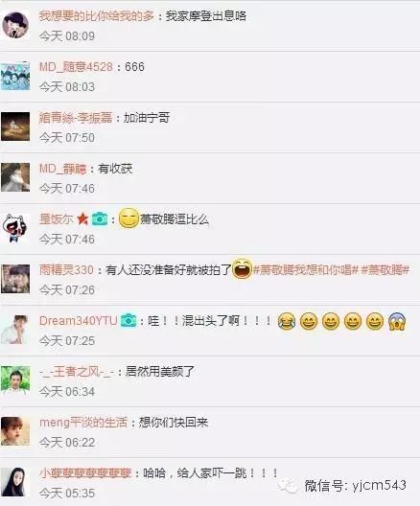Viewport: 420px width, 506px height.
Task: Open the username link 雨精灵330
Action: (x=66, y=270)
